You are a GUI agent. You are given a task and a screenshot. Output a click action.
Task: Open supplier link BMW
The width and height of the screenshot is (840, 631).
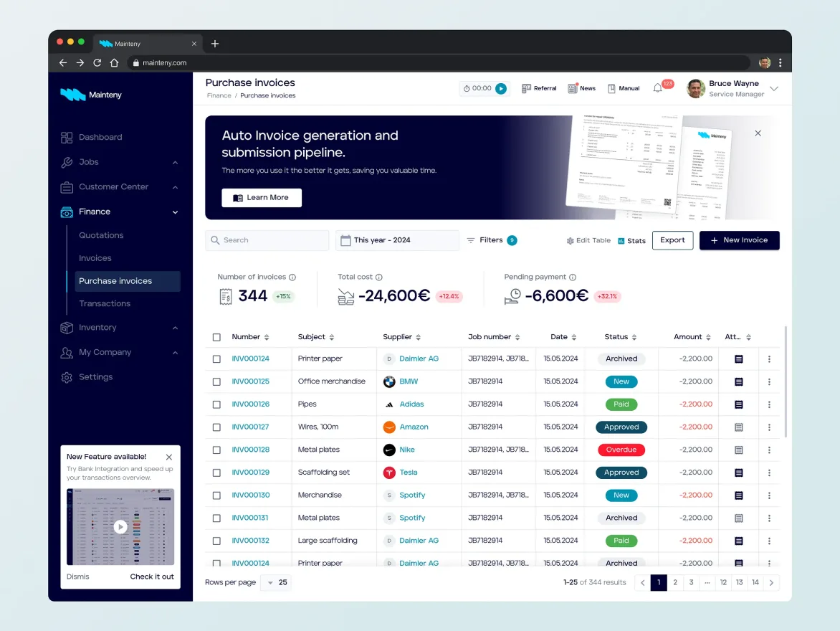[409, 381]
